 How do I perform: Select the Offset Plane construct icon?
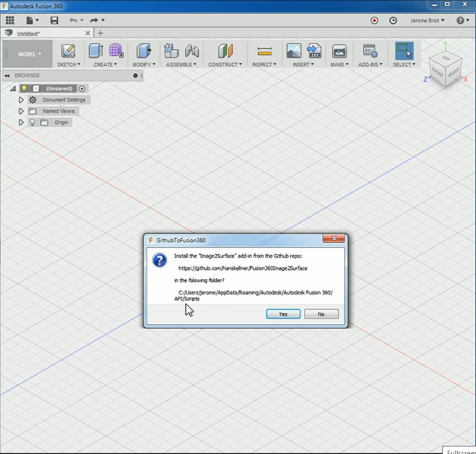coord(225,51)
